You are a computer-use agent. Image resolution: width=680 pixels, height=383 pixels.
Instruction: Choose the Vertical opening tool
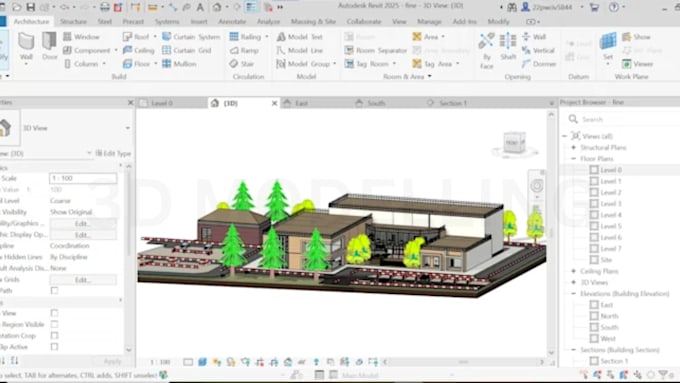tap(538, 50)
